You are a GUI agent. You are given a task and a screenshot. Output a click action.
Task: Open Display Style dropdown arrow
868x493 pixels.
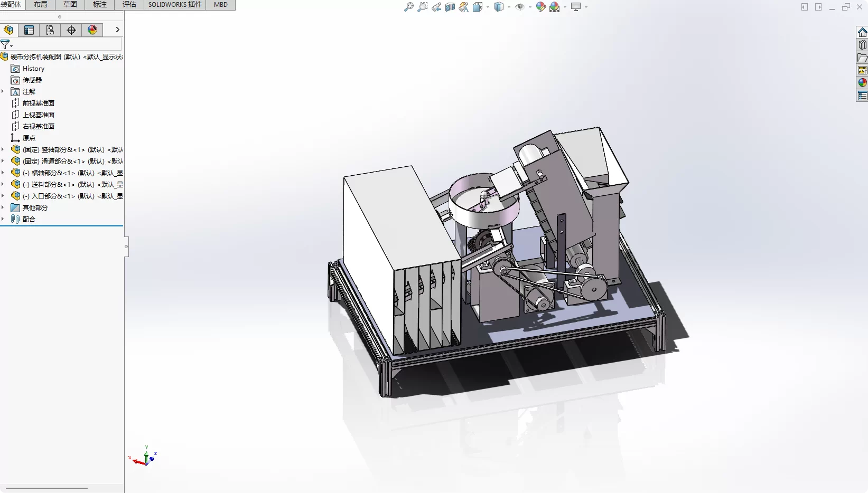point(509,7)
